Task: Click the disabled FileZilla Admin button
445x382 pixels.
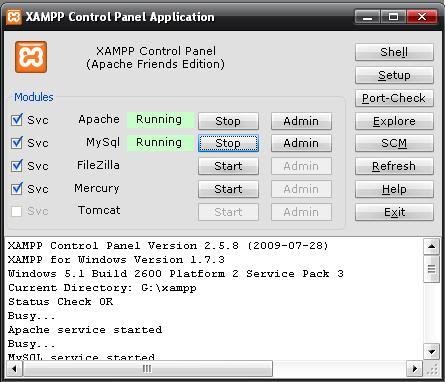Action: click(x=301, y=166)
